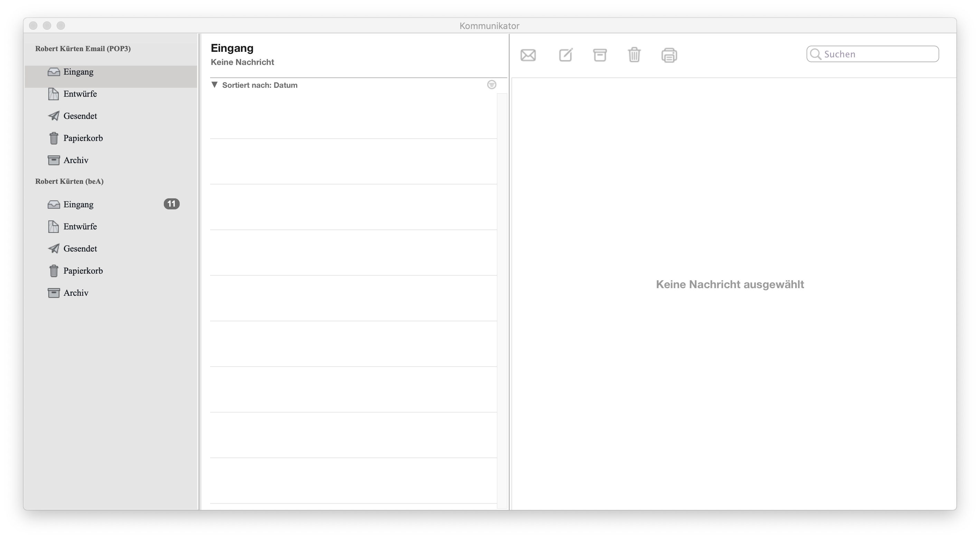Minimize the Kommunikator window
The height and width of the screenshot is (539, 980).
click(x=47, y=26)
